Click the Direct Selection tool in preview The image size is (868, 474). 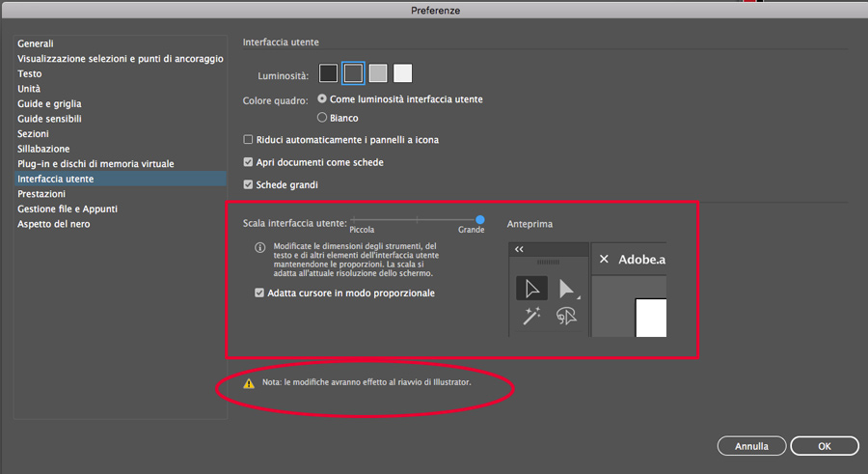pos(567,289)
